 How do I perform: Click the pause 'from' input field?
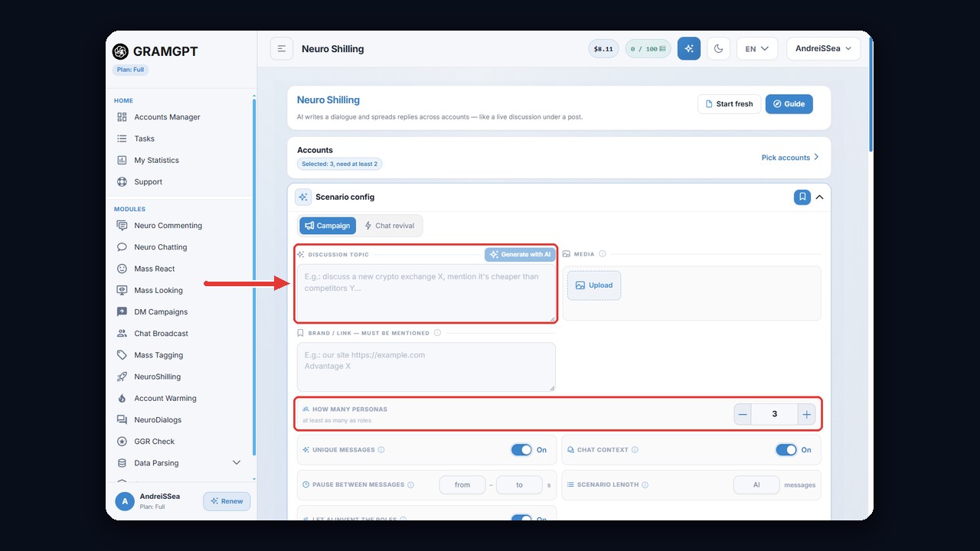[x=462, y=485]
